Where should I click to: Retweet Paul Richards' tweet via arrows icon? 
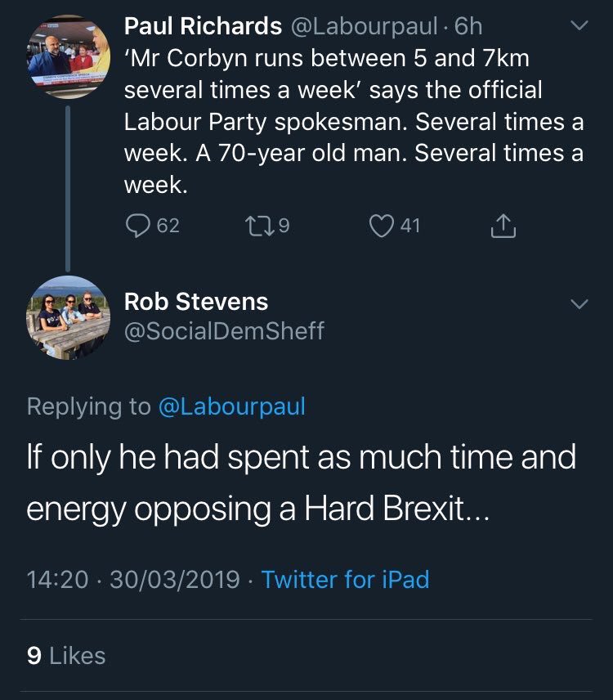click(257, 225)
